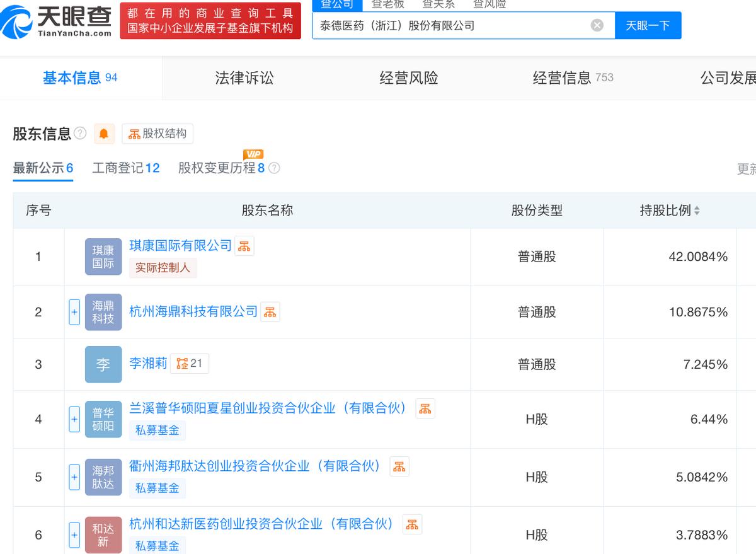Screen dimensions: 756x554
Task: Click the 5.0842% shareholding value
Action: (x=702, y=477)
